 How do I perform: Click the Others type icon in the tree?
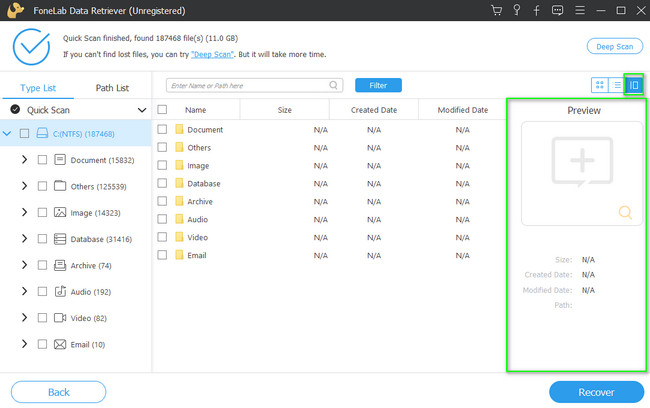(x=60, y=186)
